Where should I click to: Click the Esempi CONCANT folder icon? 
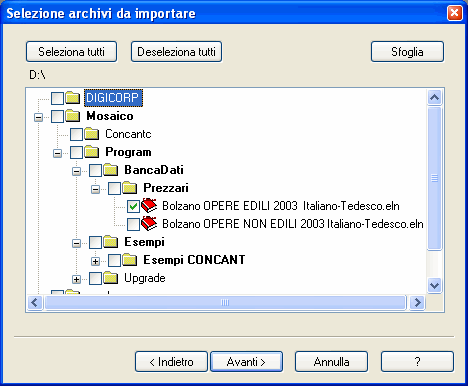(x=129, y=260)
